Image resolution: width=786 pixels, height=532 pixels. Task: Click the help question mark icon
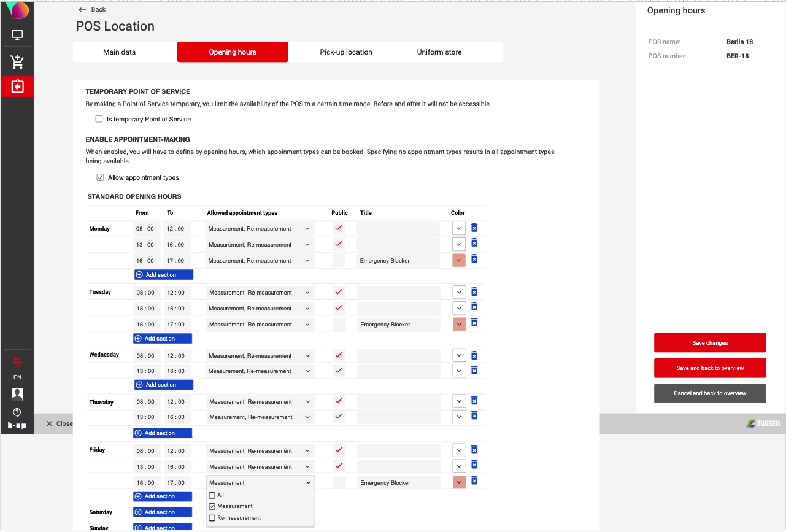17,412
